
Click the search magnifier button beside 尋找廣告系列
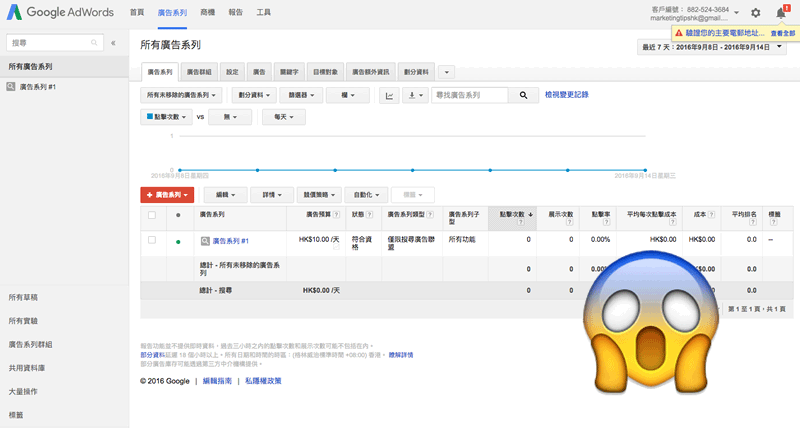[523, 95]
